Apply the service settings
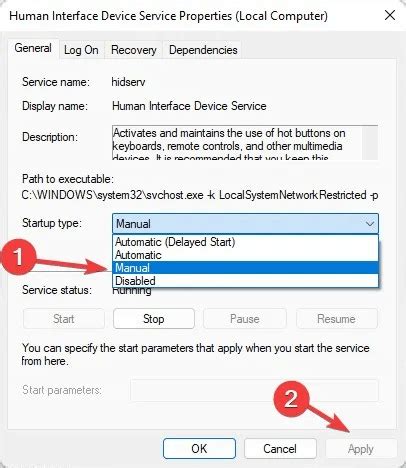The height and width of the screenshot is (468, 406). pos(361,449)
